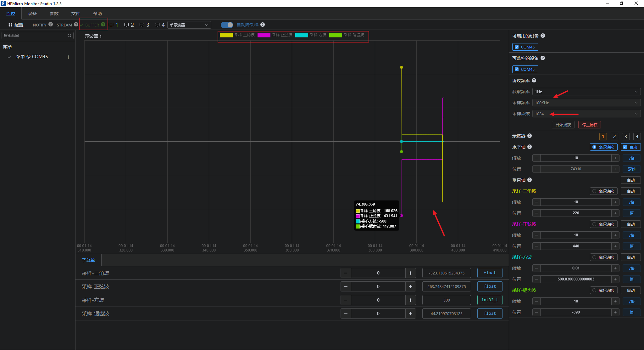644x350 pixels.
Task: Click help icon next to NOTIFY
Action: point(51,24)
